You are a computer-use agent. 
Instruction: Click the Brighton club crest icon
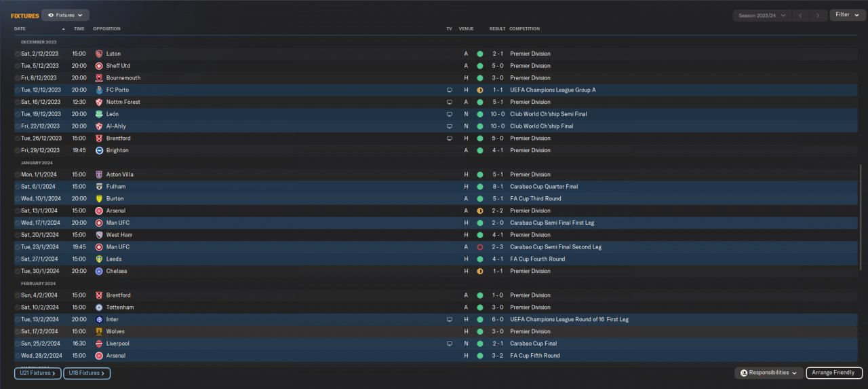[99, 150]
